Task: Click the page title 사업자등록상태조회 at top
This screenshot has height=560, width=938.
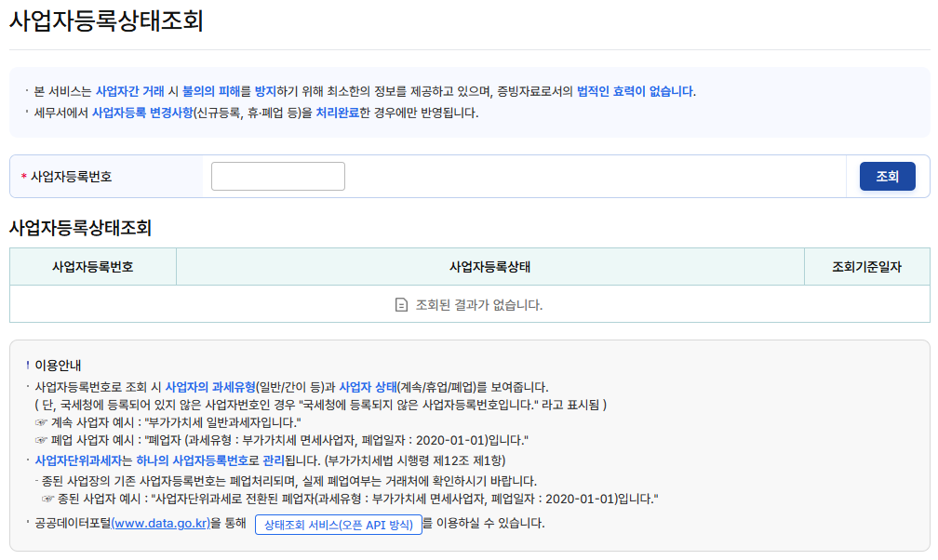Action: point(106,20)
